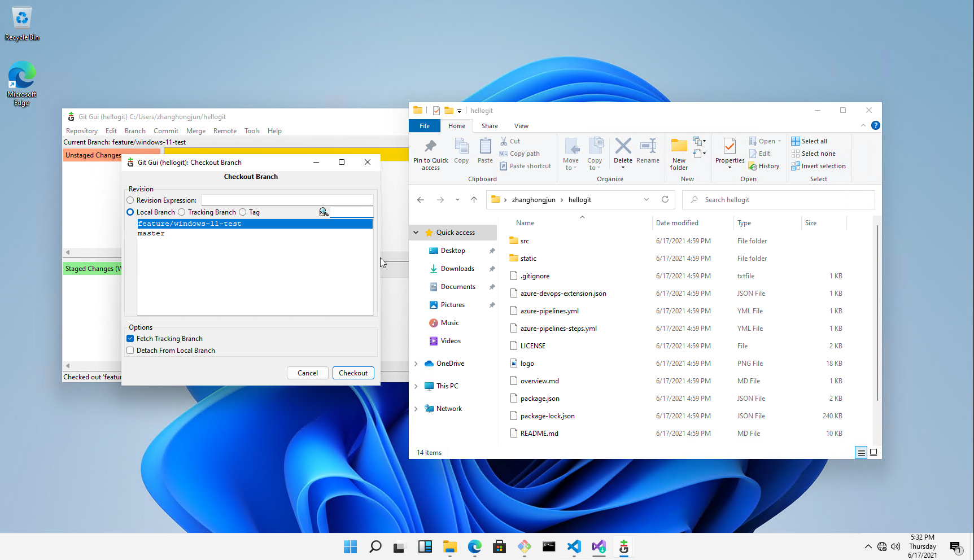Click Invert selection in ribbon

pos(819,166)
